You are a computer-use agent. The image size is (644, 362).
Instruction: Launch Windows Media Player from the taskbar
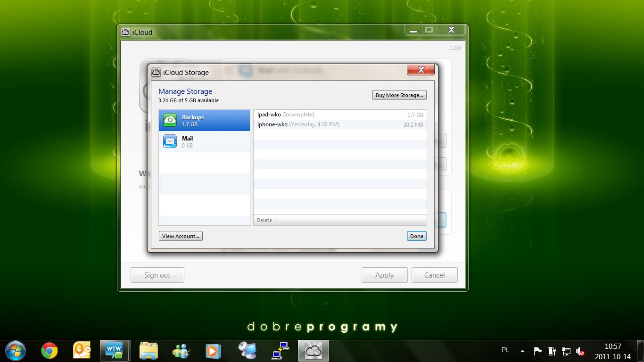[213, 351]
